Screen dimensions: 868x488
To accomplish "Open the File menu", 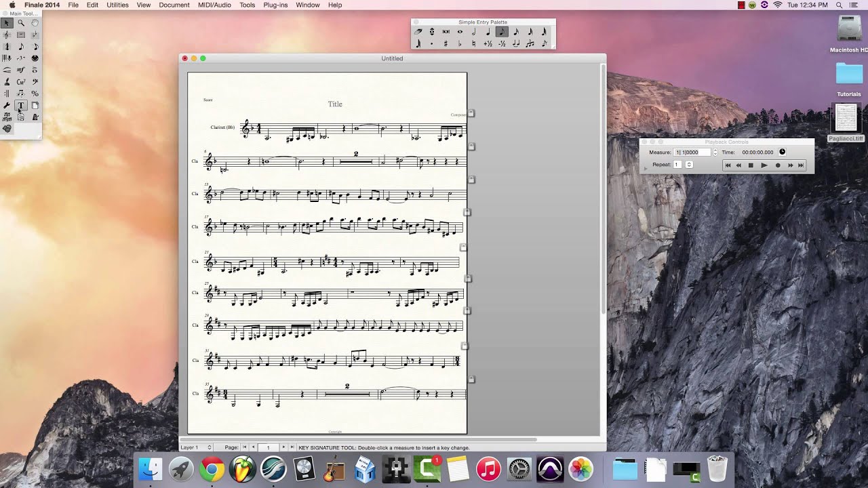I will tap(73, 5).
